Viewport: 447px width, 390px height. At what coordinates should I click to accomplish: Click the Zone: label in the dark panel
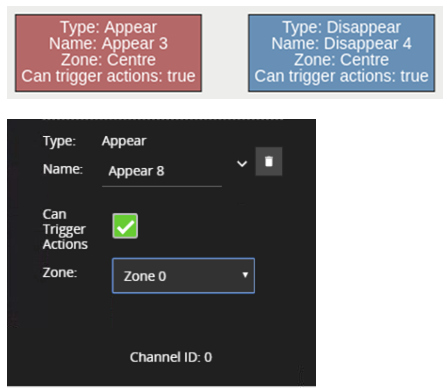click(x=60, y=272)
